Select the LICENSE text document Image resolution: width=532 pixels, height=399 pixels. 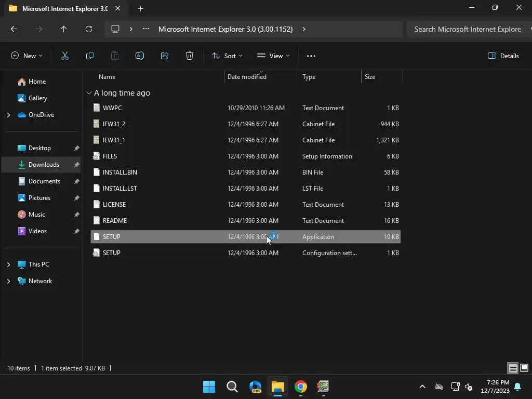(246, 205)
